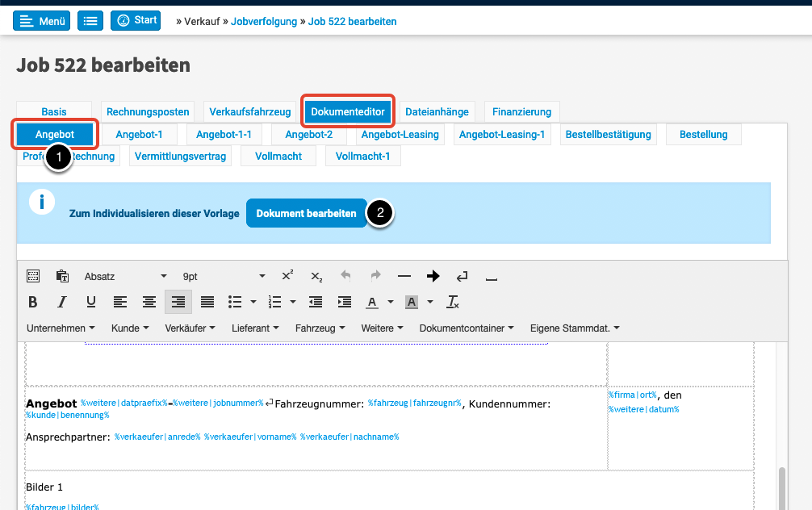Center align the text
Screen dimensions: 812x510
pos(149,302)
